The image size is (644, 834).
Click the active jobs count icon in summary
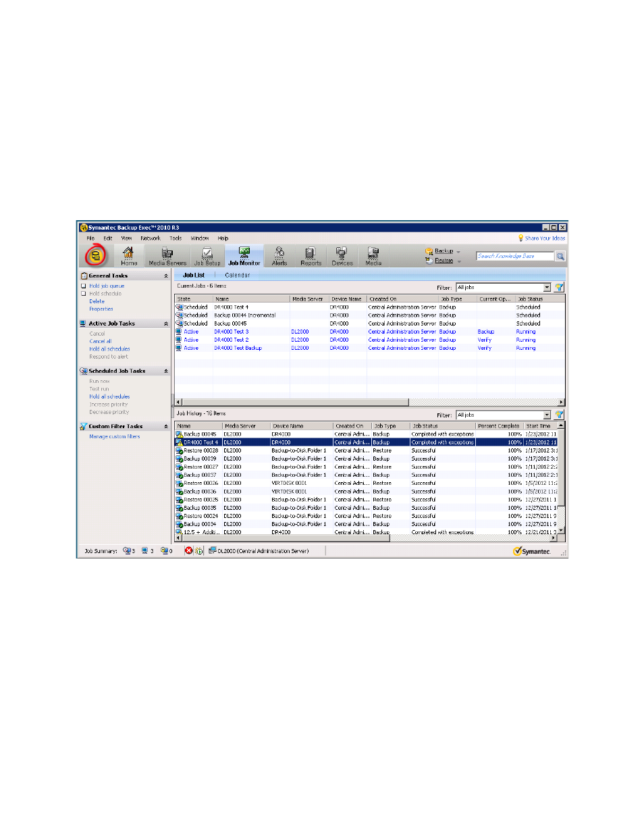pyautogui.click(x=144, y=550)
